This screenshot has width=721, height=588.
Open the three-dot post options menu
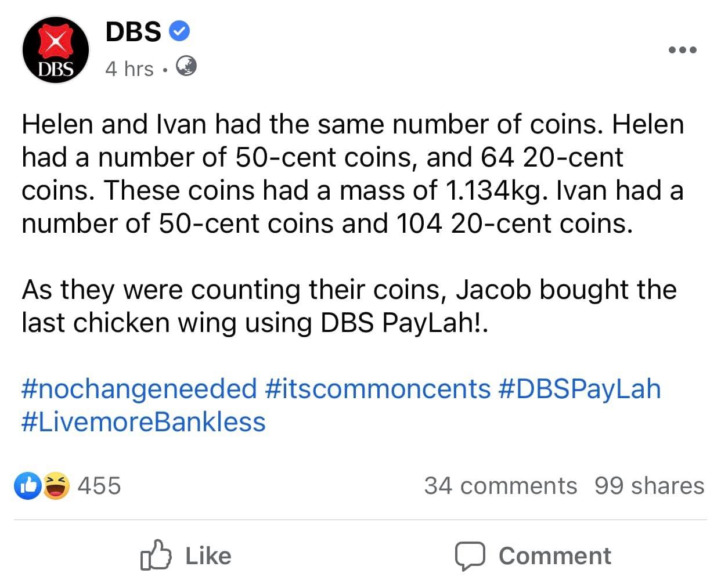[x=682, y=50]
